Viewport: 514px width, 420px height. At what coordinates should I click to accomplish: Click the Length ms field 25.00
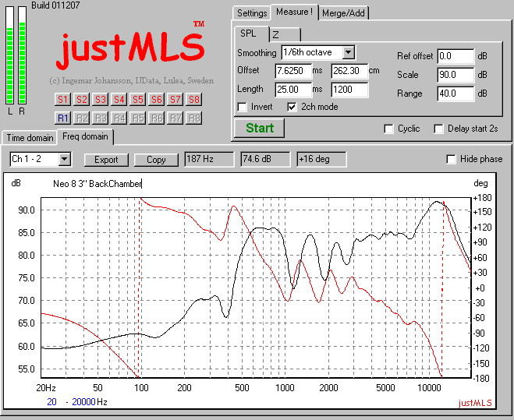(293, 90)
